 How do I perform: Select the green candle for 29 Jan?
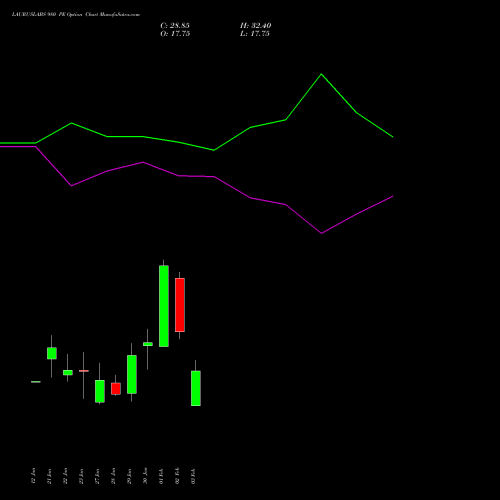[x=132, y=374]
